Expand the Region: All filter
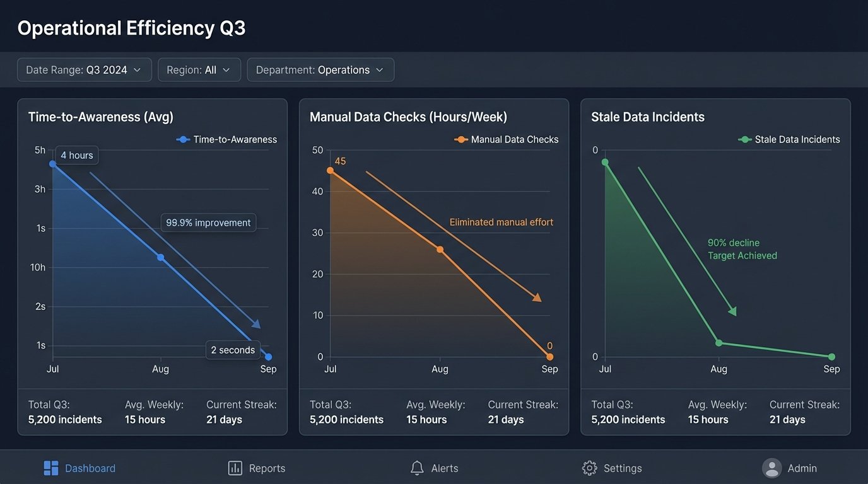This screenshot has width=868, height=484. [199, 69]
